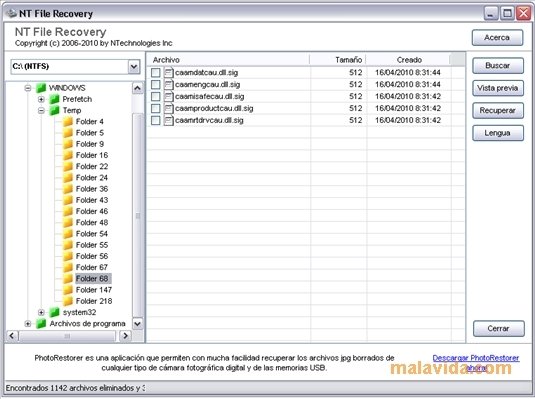The width and height of the screenshot is (535, 399).
Task: Select Folder 218 in the tree
Action: [x=94, y=301]
